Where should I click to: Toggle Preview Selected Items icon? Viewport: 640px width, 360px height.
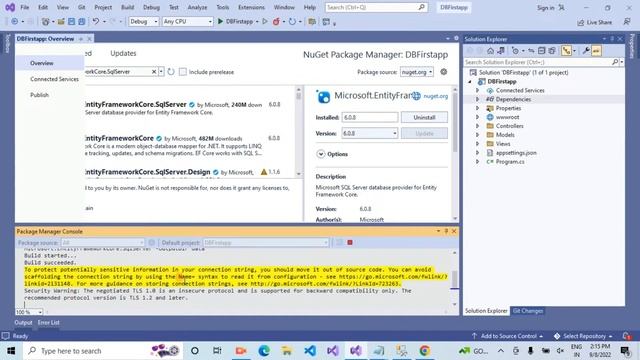(x=596, y=51)
